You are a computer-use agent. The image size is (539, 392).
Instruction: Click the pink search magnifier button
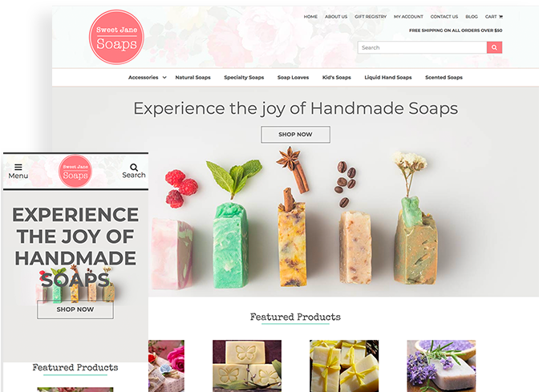click(494, 47)
